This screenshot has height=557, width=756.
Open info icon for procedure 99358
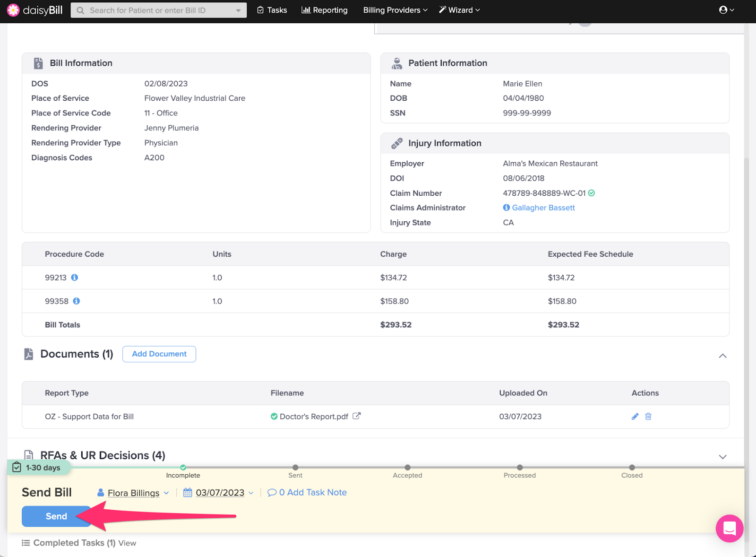[77, 301]
